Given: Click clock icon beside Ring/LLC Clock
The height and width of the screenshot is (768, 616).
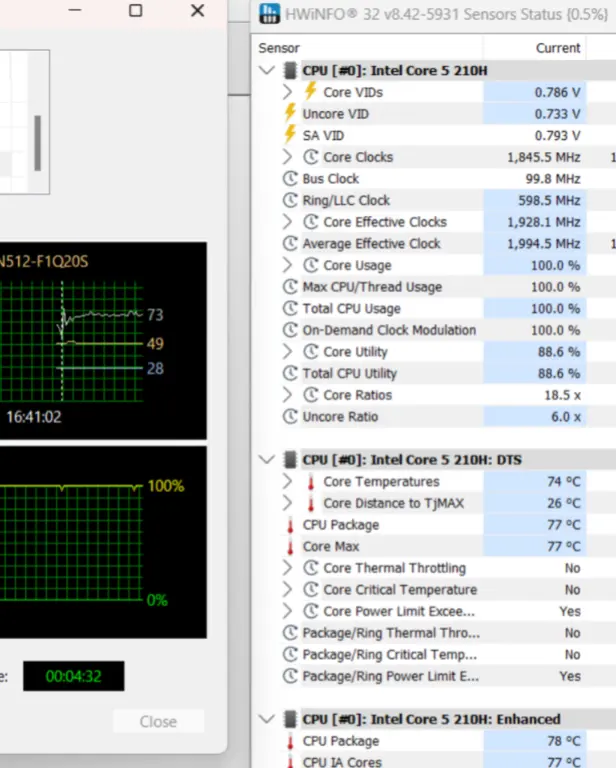Looking at the screenshot, I should click(x=290, y=200).
